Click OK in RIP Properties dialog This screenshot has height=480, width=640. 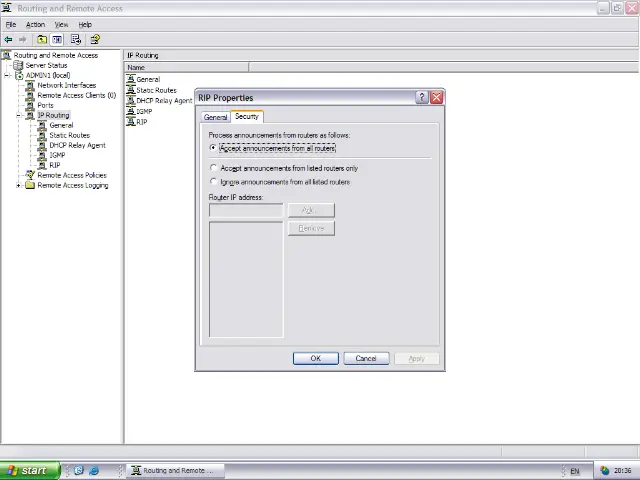316,358
